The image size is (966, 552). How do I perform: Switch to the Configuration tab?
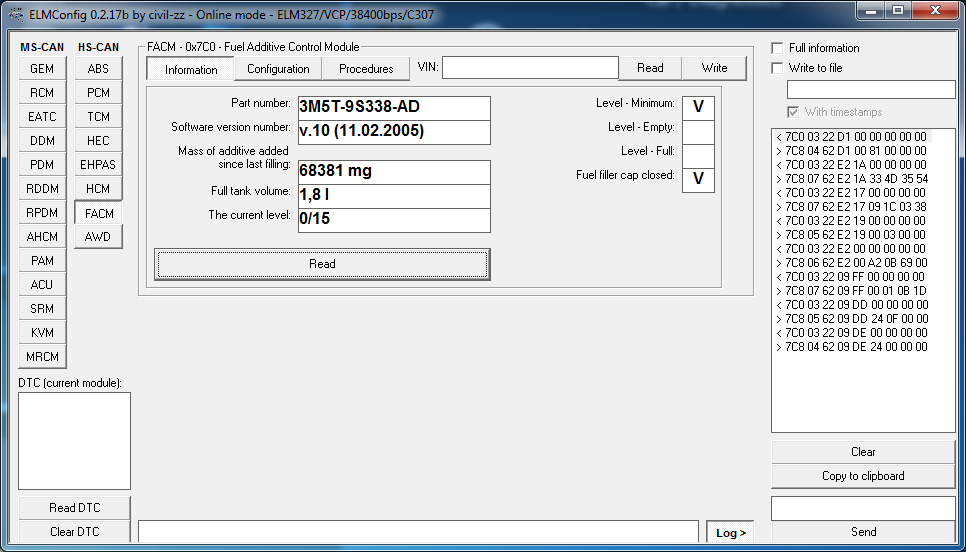point(278,69)
